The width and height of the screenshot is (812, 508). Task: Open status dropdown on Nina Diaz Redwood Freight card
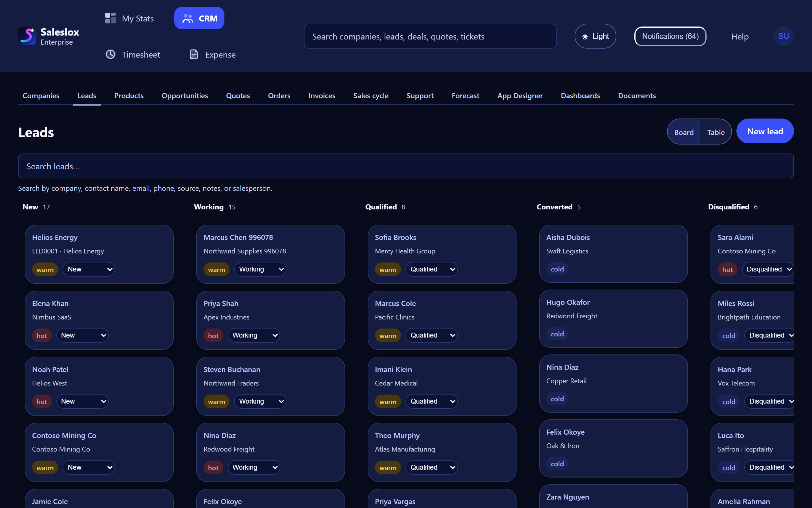[254, 467]
